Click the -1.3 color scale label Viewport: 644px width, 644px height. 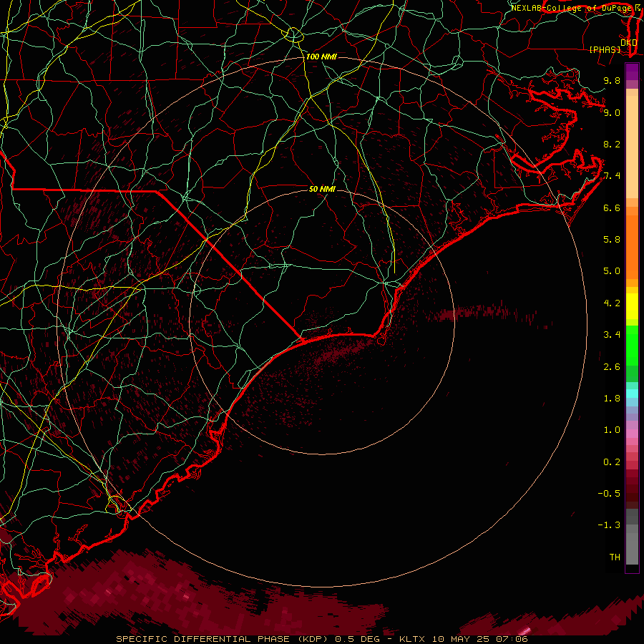coord(609,525)
